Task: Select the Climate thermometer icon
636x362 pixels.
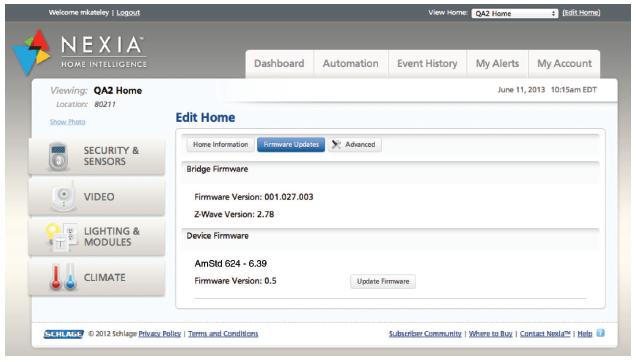Action: [x=63, y=277]
